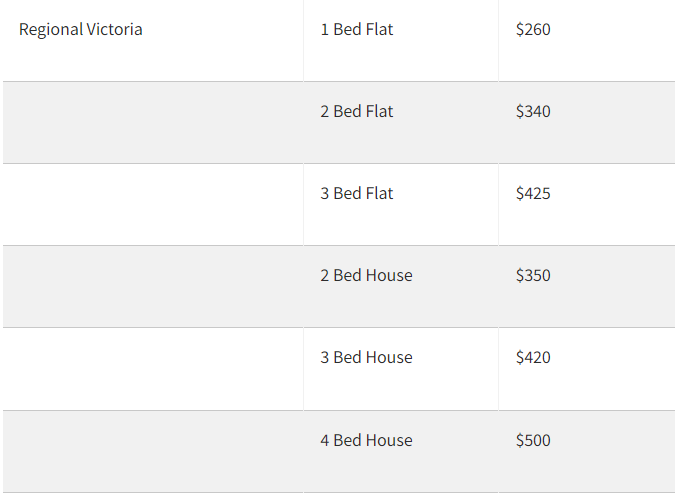Click empty region cell beside 3 Bed Flat
This screenshot has height=498, width=679.
(153, 204)
